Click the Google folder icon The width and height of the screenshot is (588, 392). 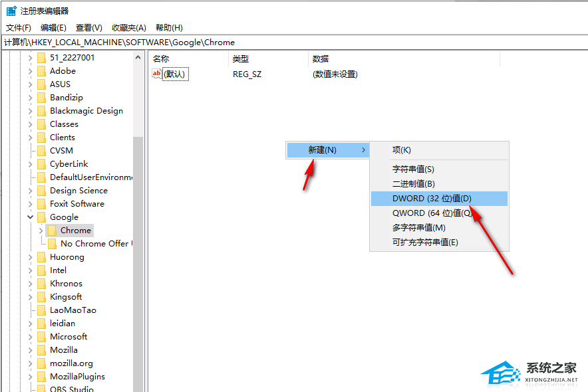42,217
